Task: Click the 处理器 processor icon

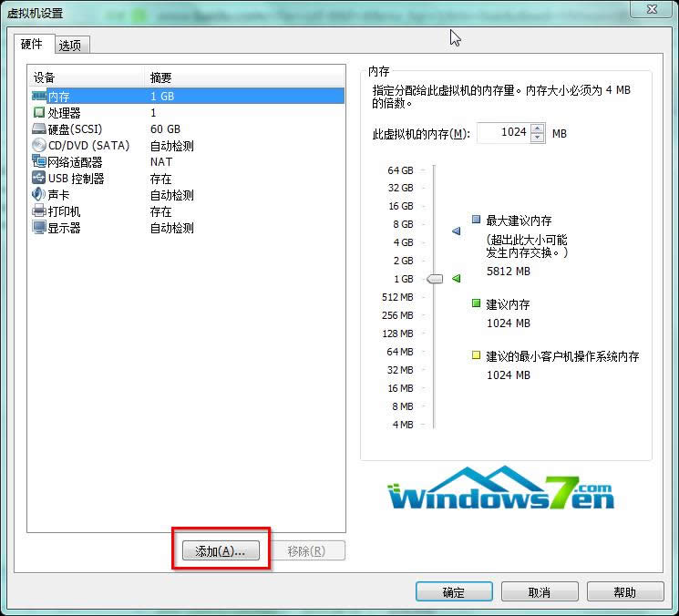Action: [x=39, y=112]
